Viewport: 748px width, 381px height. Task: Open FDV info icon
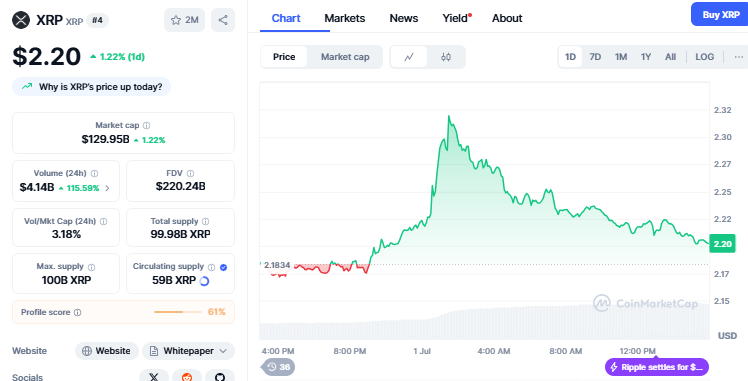[x=190, y=174]
